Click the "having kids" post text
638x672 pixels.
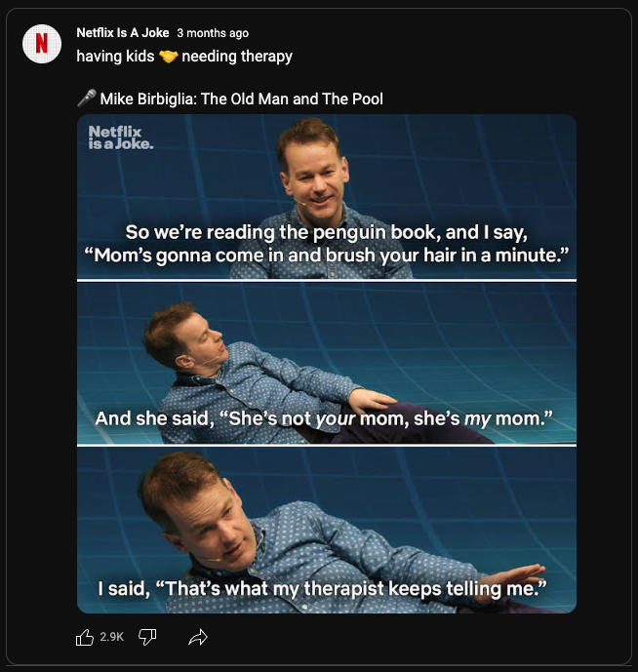115,57
